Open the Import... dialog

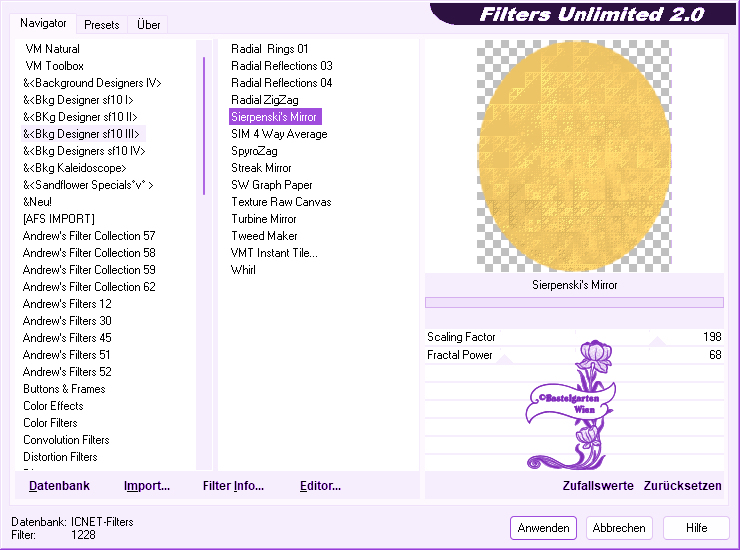click(147, 486)
